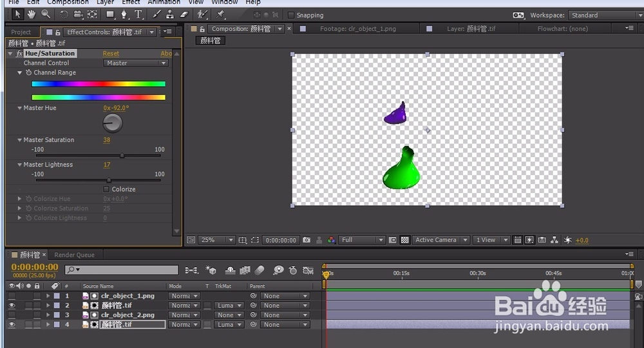Click the frame blending icon in timeline

[x=245, y=270]
